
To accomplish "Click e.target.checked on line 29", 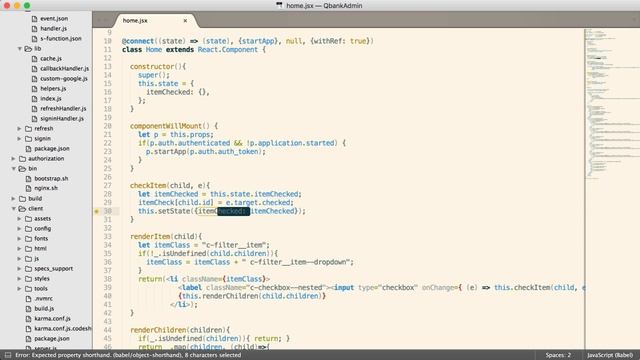I will click(x=258, y=202).
